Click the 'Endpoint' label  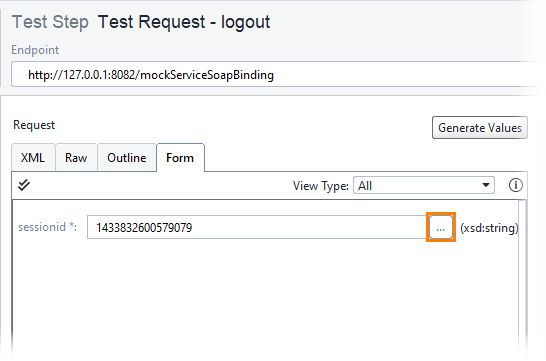pyautogui.click(x=35, y=50)
